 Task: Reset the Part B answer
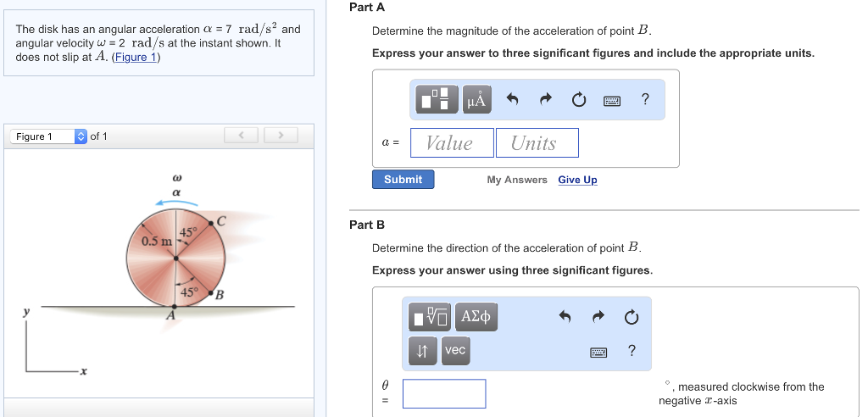click(x=630, y=317)
